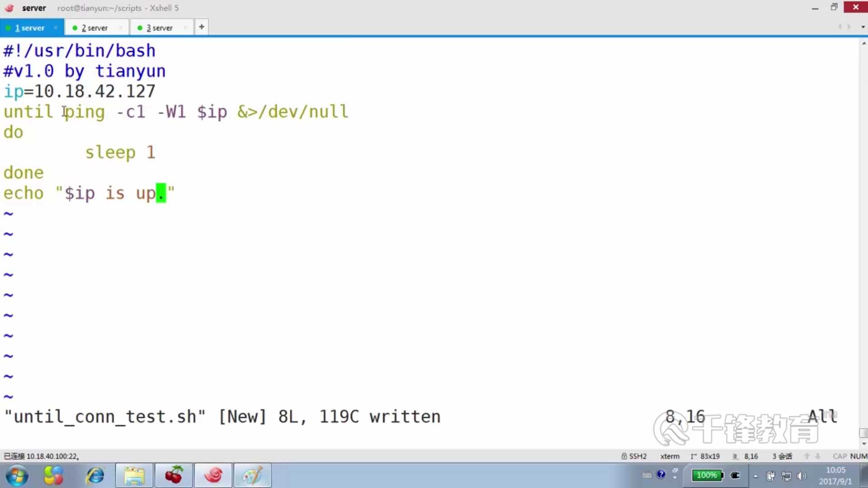This screenshot has height=488, width=868.
Task: Click on the "until ping" command line
Action: coord(176,112)
